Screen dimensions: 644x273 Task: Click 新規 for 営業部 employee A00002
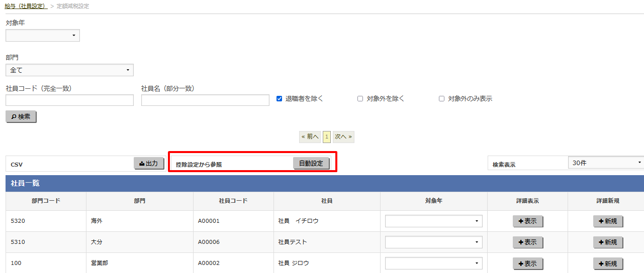point(608,263)
